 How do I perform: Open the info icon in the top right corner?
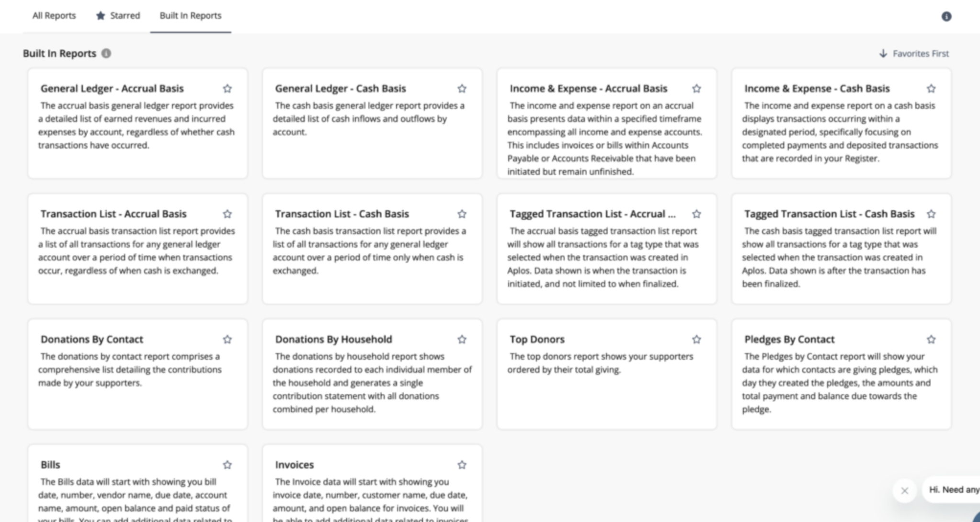[x=946, y=16]
